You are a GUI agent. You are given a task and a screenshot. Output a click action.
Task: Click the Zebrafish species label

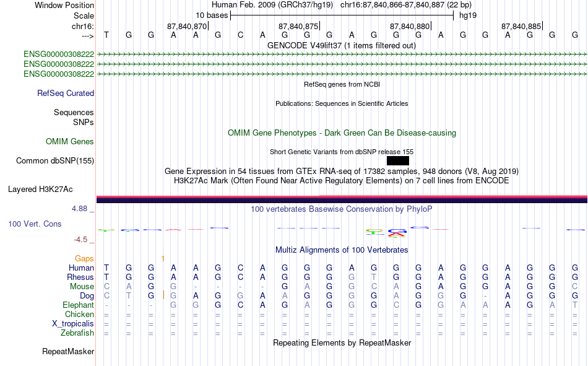[77, 333]
